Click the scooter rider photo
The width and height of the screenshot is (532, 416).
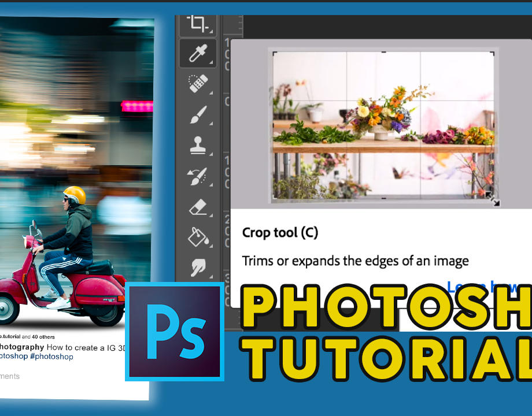(76, 173)
